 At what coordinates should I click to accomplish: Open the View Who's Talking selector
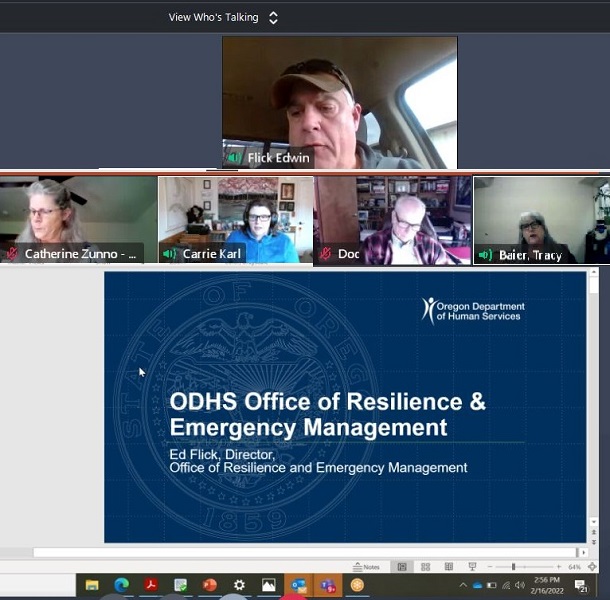pyautogui.click(x=223, y=18)
